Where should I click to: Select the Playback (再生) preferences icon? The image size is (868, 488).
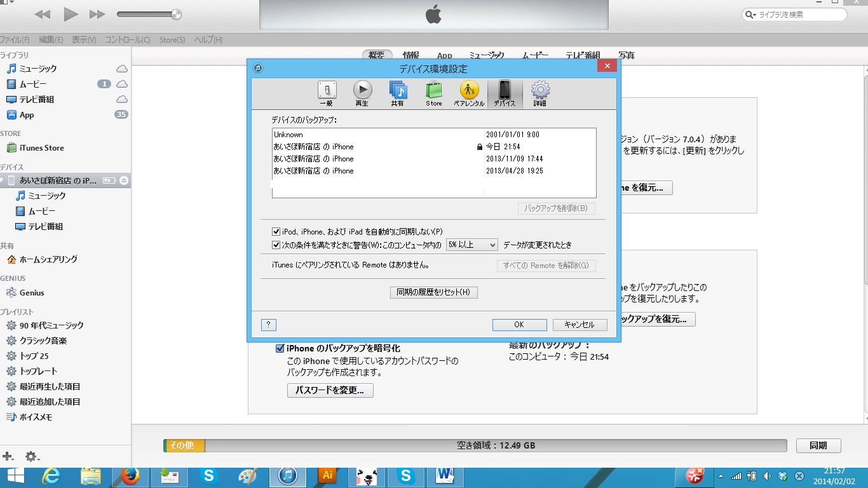pyautogui.click(x=362, y=93)
